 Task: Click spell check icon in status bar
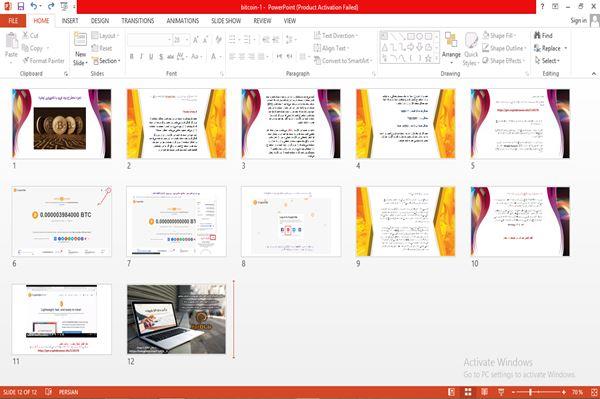[49, 392]
